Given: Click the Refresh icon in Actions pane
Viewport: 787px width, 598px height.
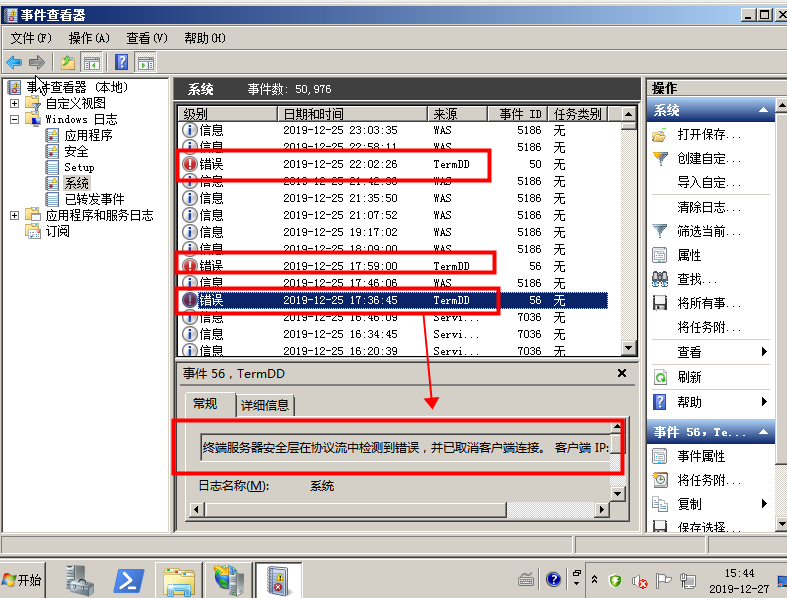Looking at the screenshot, I should click(660, 377).
